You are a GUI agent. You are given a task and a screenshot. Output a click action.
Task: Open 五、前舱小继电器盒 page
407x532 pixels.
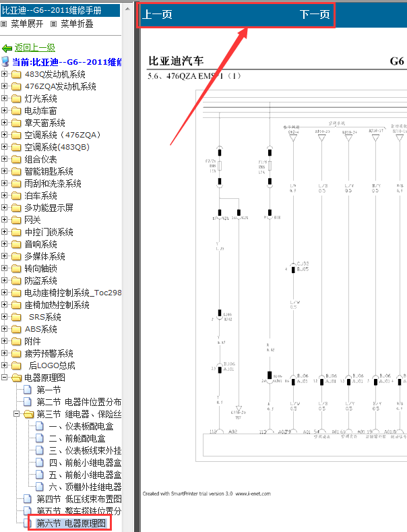85,475
